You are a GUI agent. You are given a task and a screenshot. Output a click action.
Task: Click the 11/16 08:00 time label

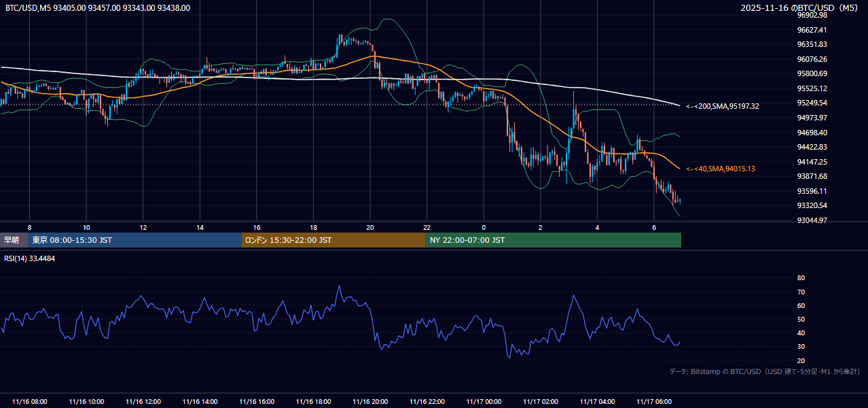30,402
